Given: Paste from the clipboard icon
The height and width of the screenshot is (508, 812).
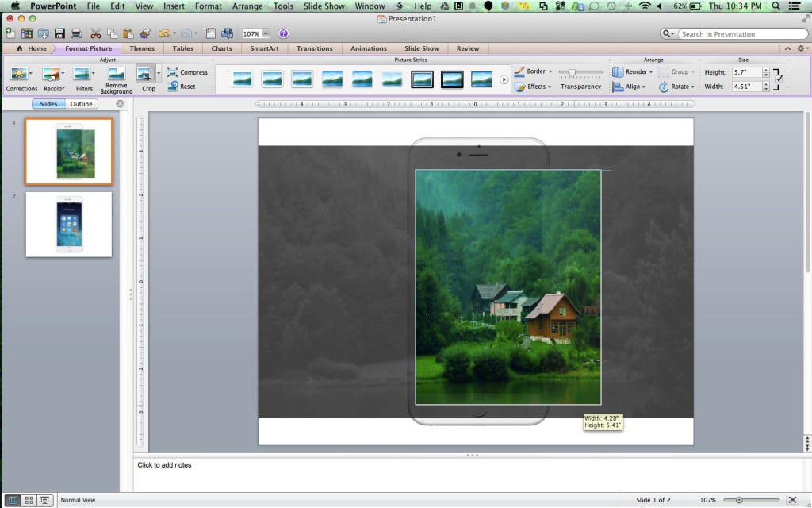Looking at the screenshot, I should [128, 33].
